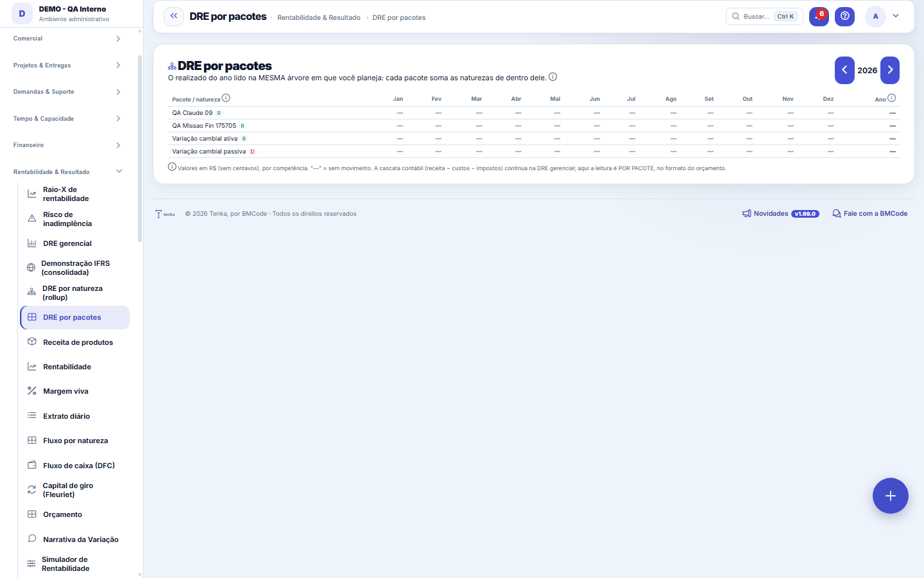Collapse the sidebar with double-chevron button
Screen dimensions: 924x578
(x=174, y=16)
